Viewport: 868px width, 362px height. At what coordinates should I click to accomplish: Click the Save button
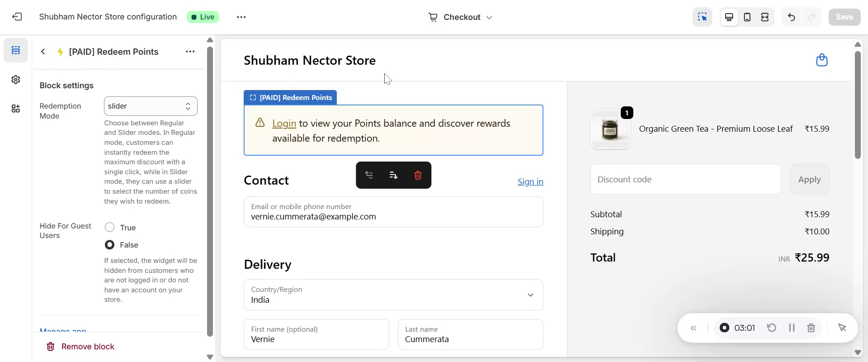click(844, 17)
